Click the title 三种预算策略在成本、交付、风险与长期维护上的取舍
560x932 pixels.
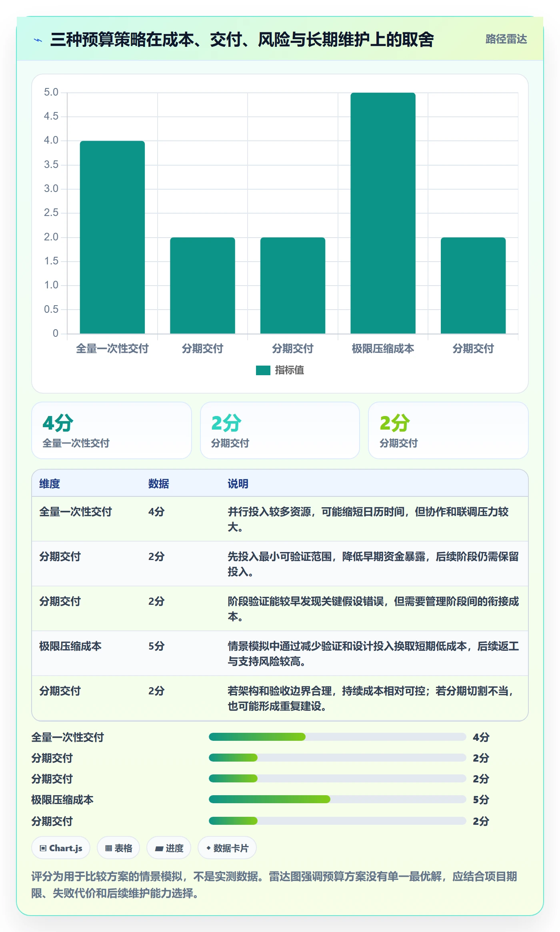pos(242,40)
